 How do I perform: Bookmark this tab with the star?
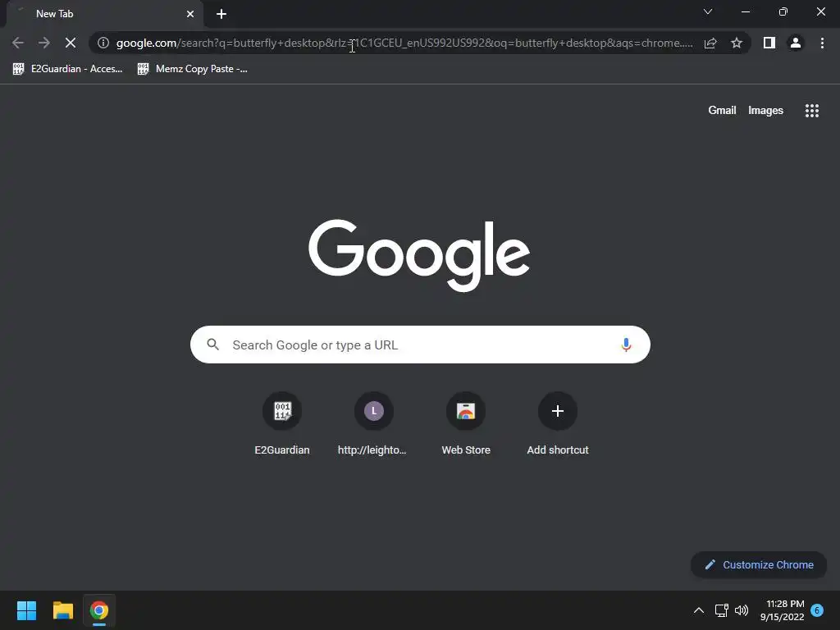pyautogui.click(x=737, y=43)
